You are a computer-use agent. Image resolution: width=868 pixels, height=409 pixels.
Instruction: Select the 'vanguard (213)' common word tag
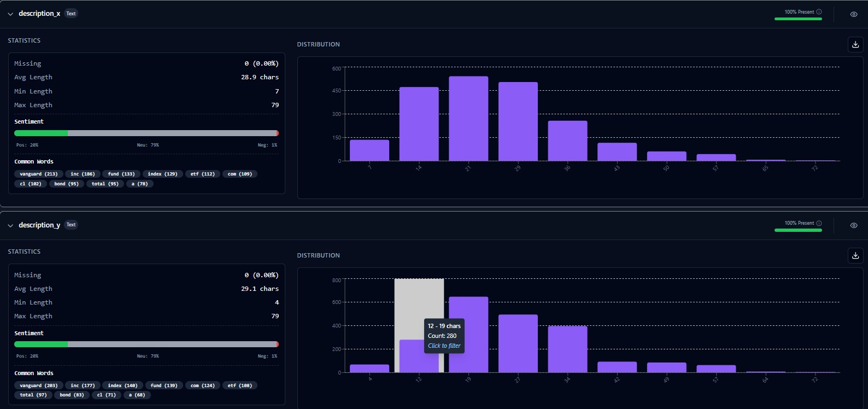[38, 174]
